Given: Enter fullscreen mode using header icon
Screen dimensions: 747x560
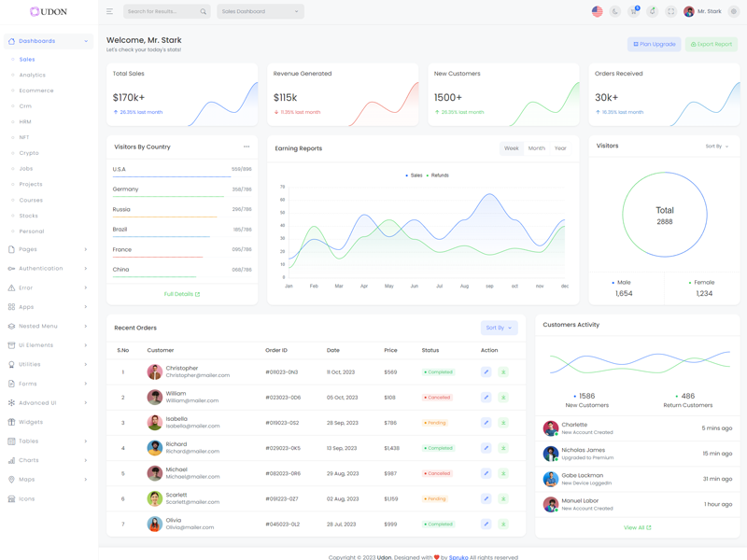Looking at the screenshot, I should pyautogui.click(x=670, y=11).
